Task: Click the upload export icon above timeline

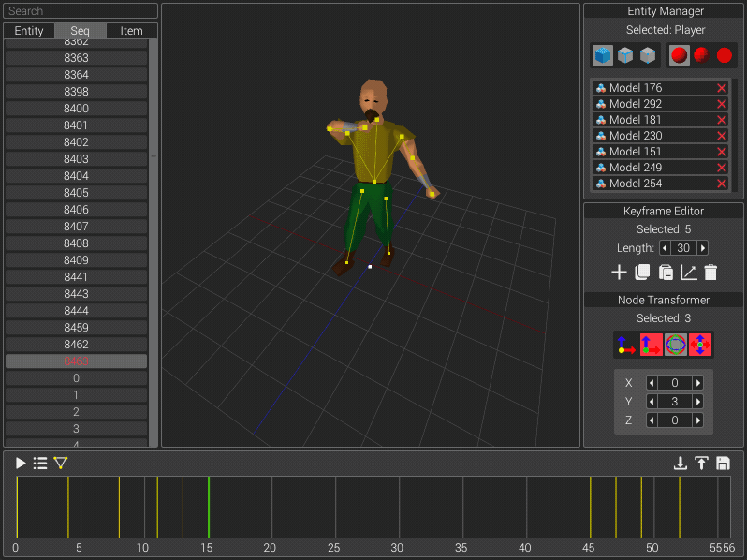Action: pos(701,463)
